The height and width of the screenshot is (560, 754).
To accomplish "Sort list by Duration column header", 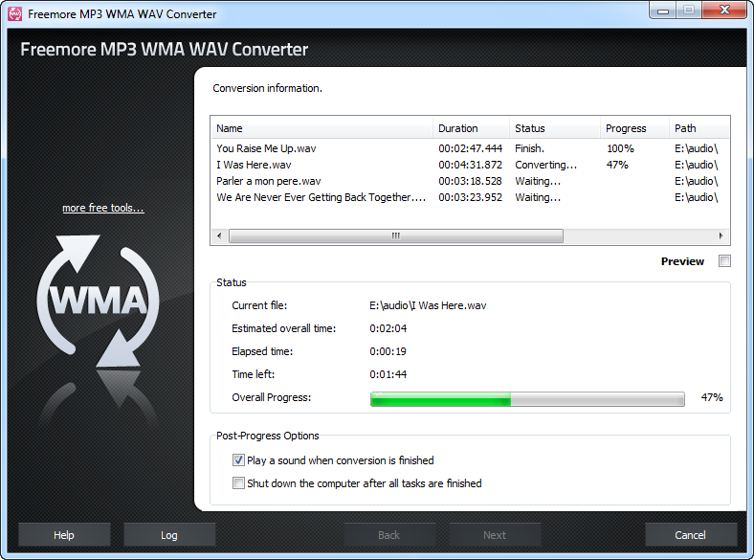I will (471, 128).
